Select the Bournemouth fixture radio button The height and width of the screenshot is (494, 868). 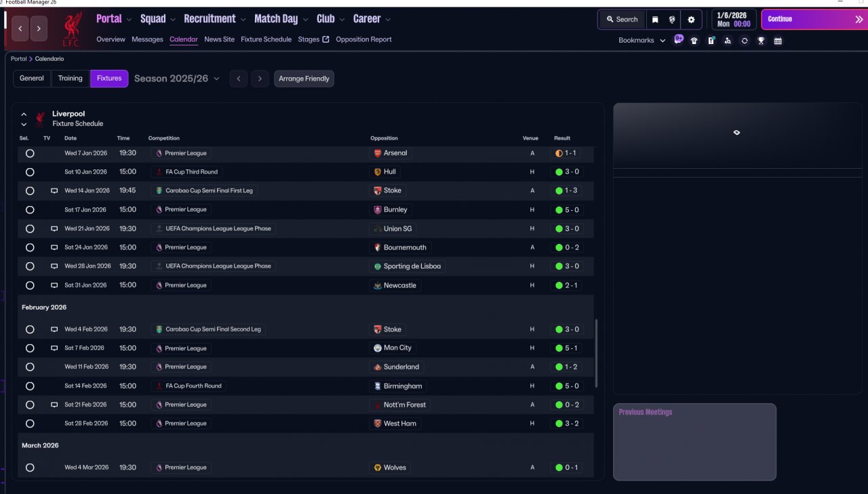coord(30,247)
